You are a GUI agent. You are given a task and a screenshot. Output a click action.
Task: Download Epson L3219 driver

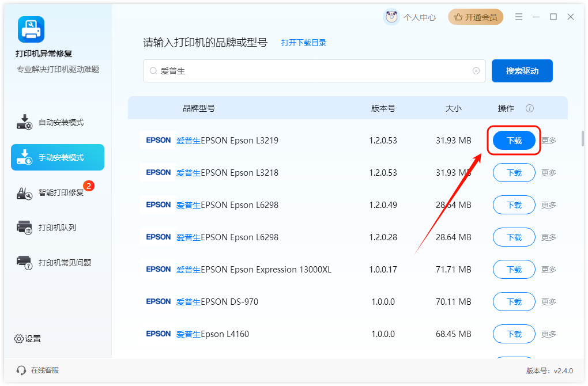(x=514, y=141)
